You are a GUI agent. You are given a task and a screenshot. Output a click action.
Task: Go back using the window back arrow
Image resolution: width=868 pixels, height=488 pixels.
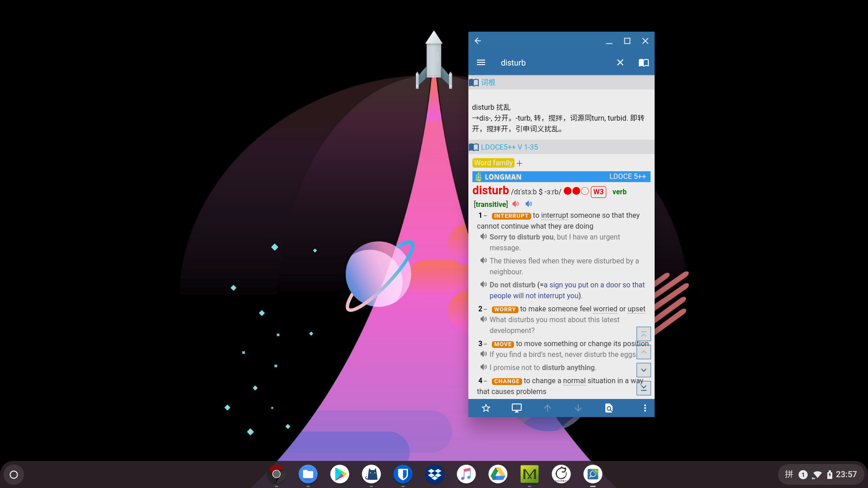pyautogui.click(x=478, y=41)
